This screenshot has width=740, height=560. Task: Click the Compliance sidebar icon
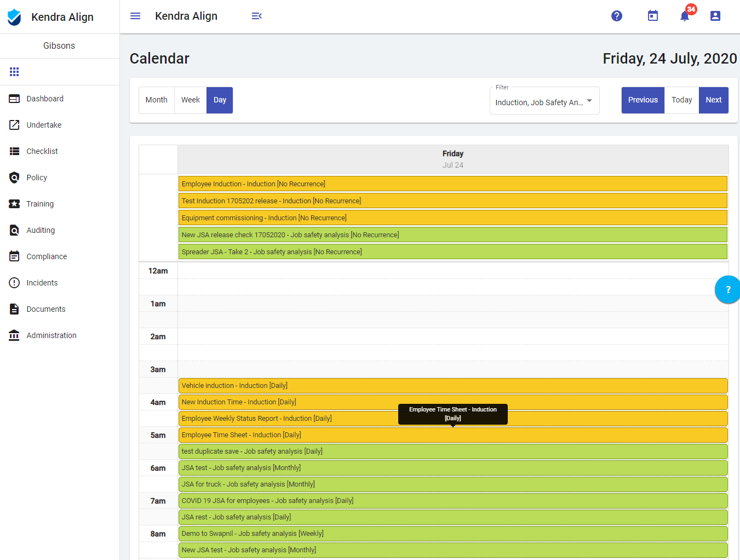click(14, 256)
